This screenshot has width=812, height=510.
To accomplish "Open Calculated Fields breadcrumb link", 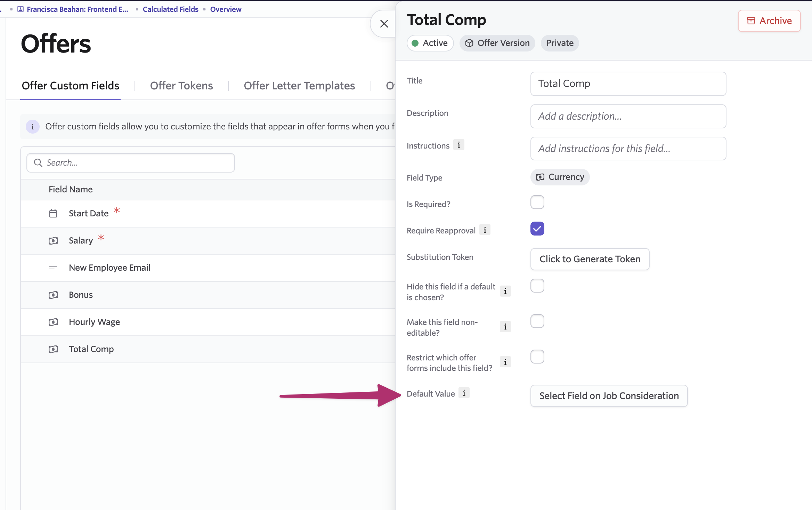I will [170, 9].
